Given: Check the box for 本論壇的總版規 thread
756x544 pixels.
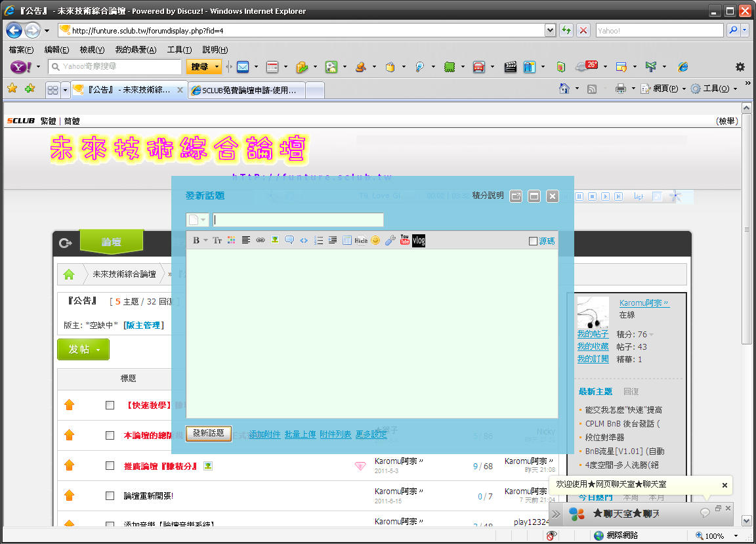Looking at the screenshot, I should coord(110,436).
